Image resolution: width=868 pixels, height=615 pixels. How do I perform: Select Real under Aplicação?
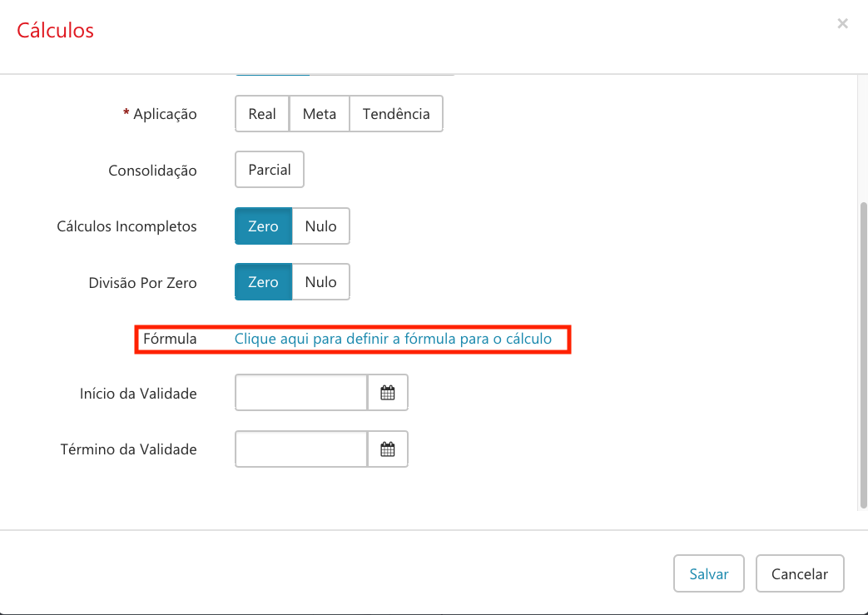point(262,114)
